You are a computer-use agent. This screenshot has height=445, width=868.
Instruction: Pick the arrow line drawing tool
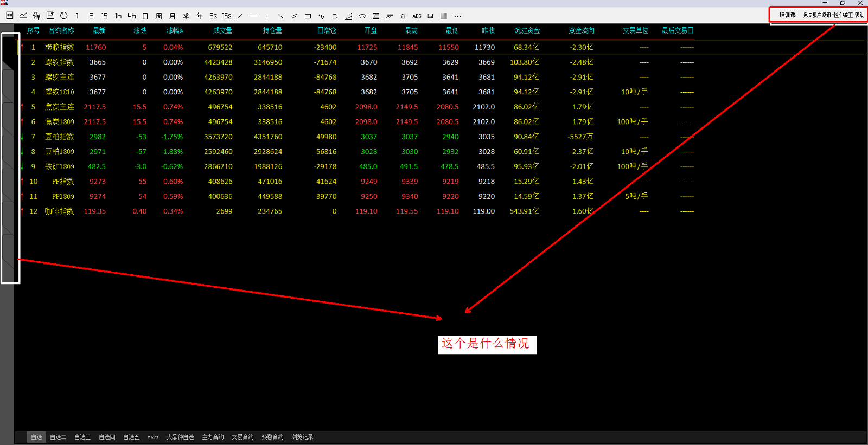point(281,16)
